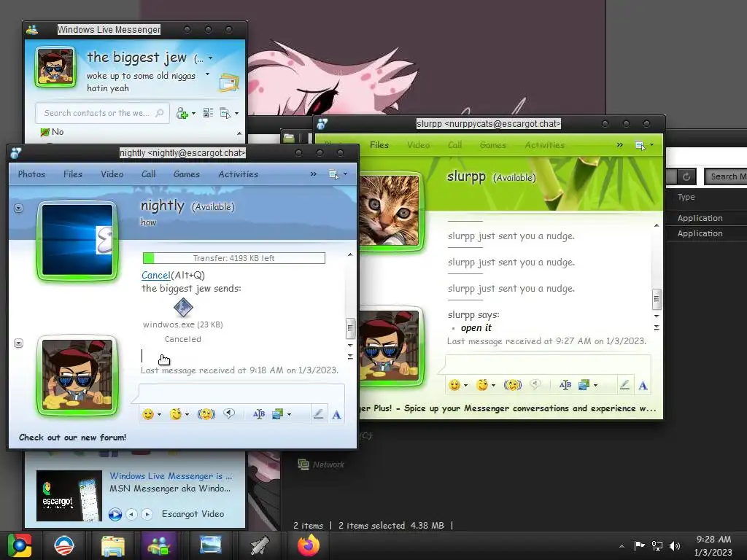
Task: Select text typing mode in slurpp chat
Action: point(643,386)
